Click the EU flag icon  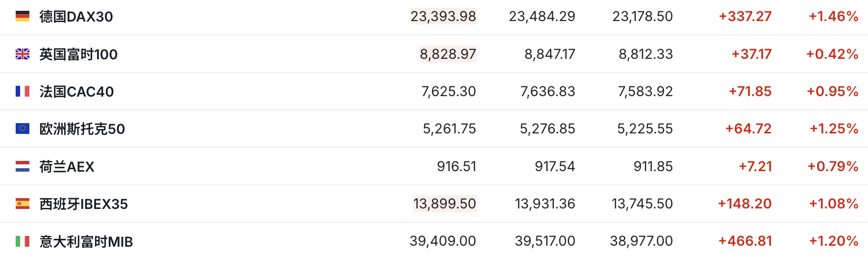[x=23, y=128]
